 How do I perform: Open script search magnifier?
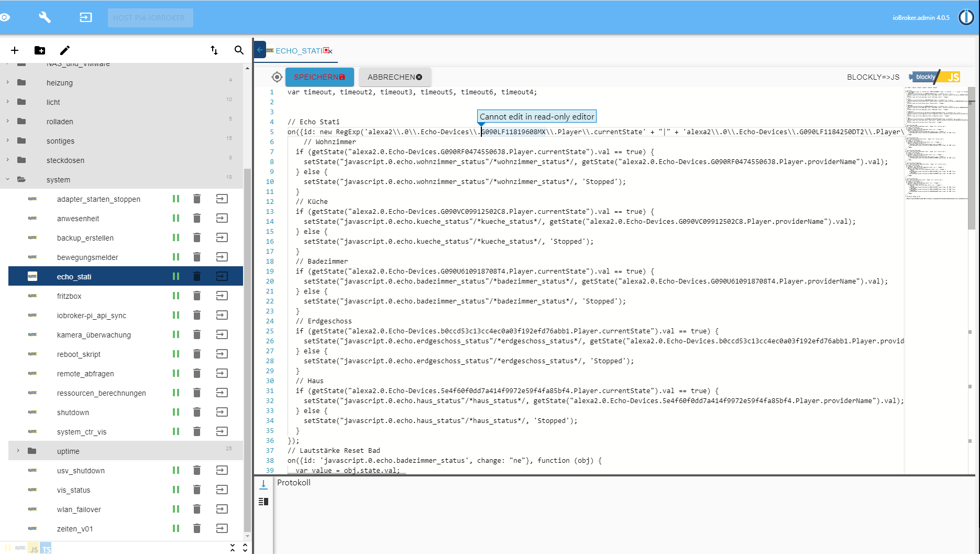click(x=239, y=50)
